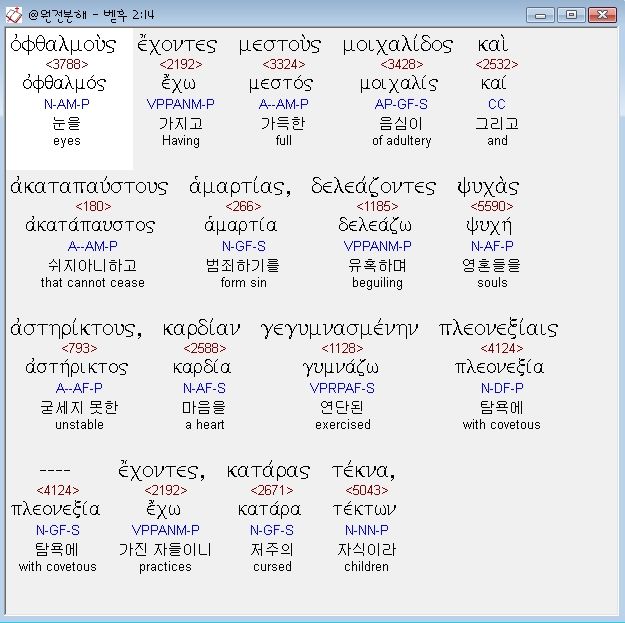Select the word γεγυμνασμένην
This screenshot has height=623, width=625.
(339, 329)
